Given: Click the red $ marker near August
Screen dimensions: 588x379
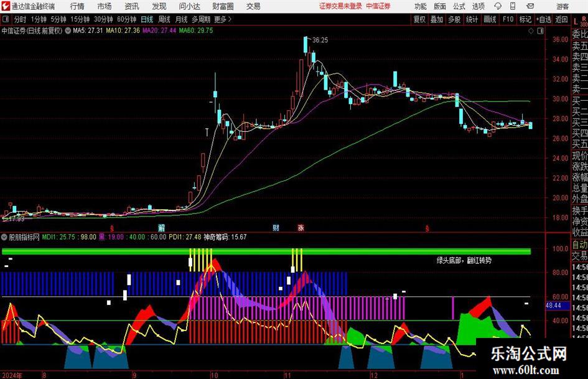Looking at the screenshot, I should tap(112, 228).
